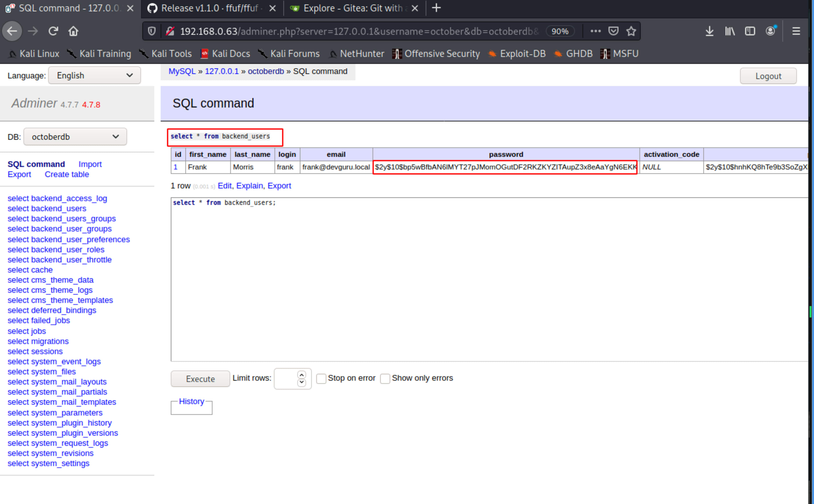Check the Show only errors box

click(385, 378)
